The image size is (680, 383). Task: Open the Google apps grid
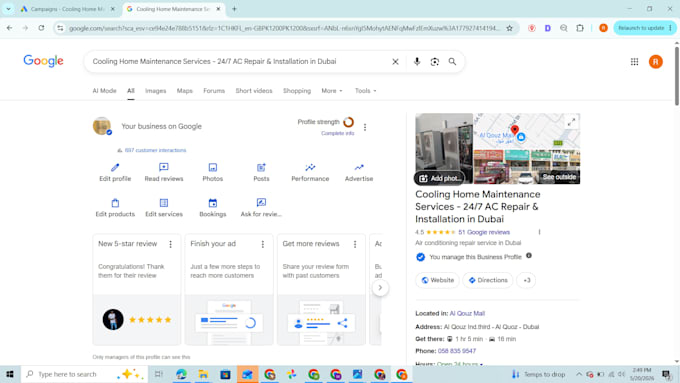click(x=634, y=62)
